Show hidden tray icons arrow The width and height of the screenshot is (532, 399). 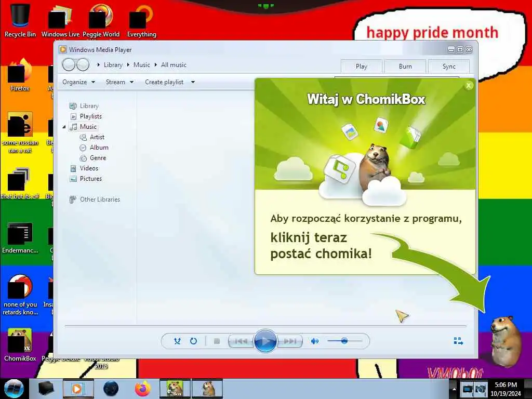pos(454,389)
